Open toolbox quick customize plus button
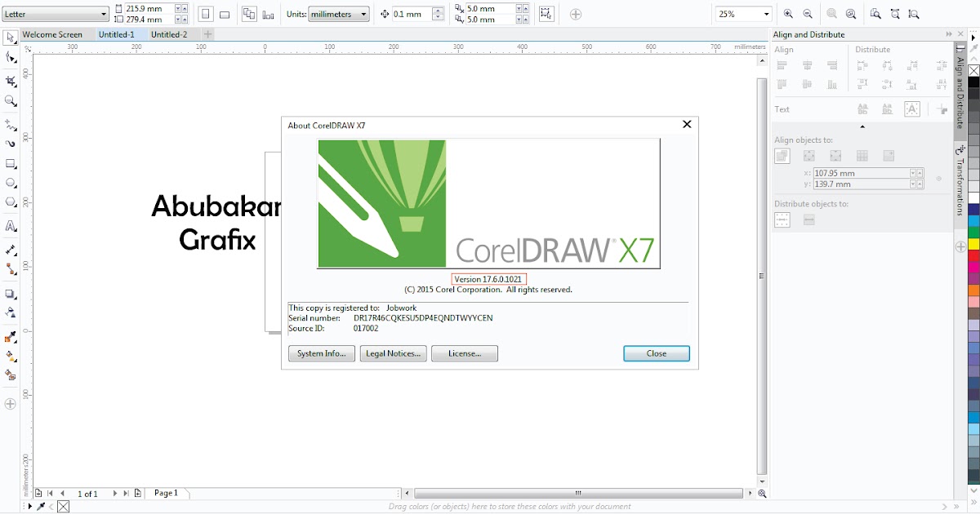 (x=11, y=404)
